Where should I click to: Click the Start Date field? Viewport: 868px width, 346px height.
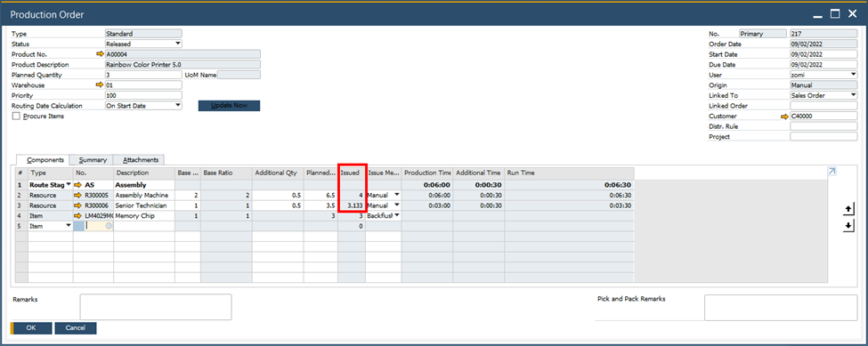pyautogui.click(x=823, y=54)
